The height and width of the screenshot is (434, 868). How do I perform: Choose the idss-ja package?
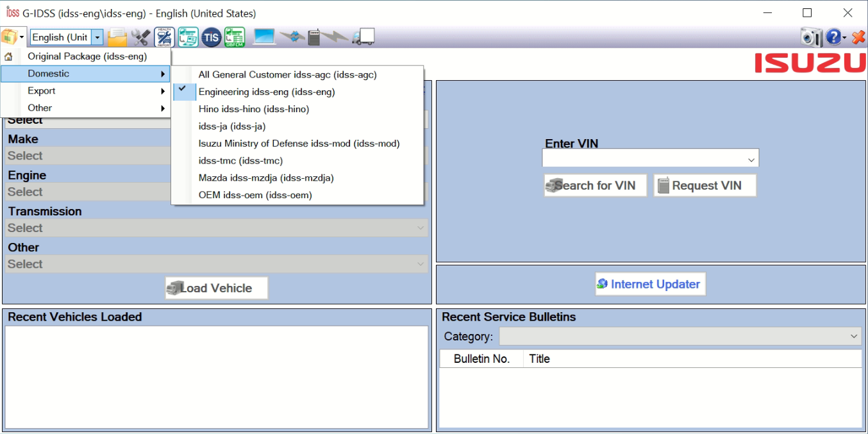(x=297, y=127)
